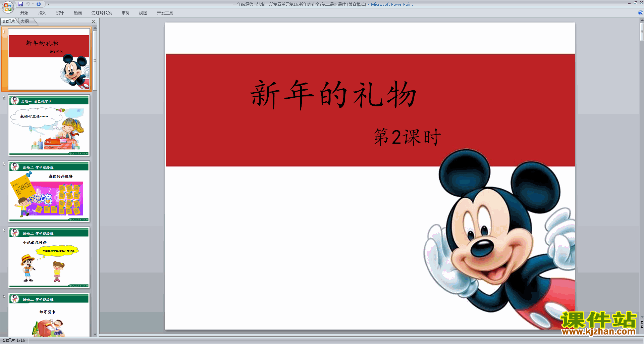The height and width of the screenshot is (344, 644).
Task: Open the 开发工具 ribbon tab
Action: pos(165,13)
